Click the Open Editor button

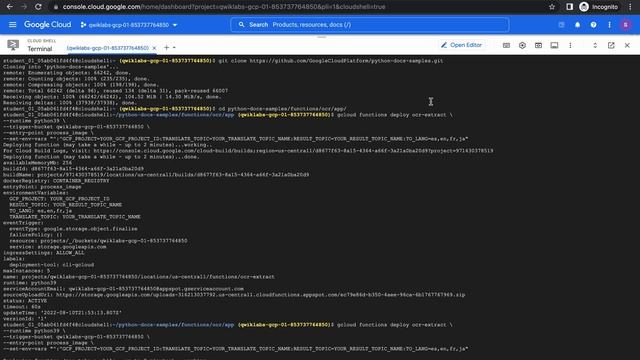pyautogui.click(x=461, y=45)
